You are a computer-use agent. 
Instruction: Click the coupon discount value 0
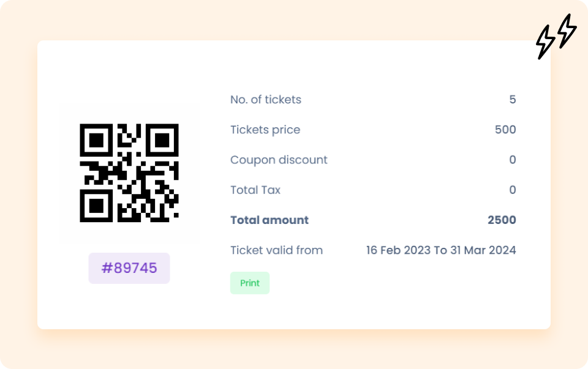click(513, 160)
